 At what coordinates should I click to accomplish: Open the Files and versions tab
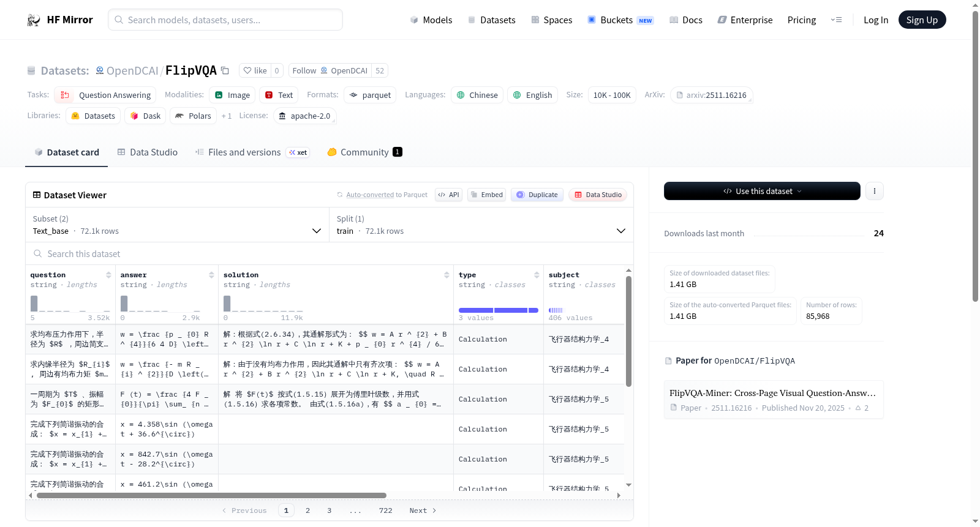[252, 152]
